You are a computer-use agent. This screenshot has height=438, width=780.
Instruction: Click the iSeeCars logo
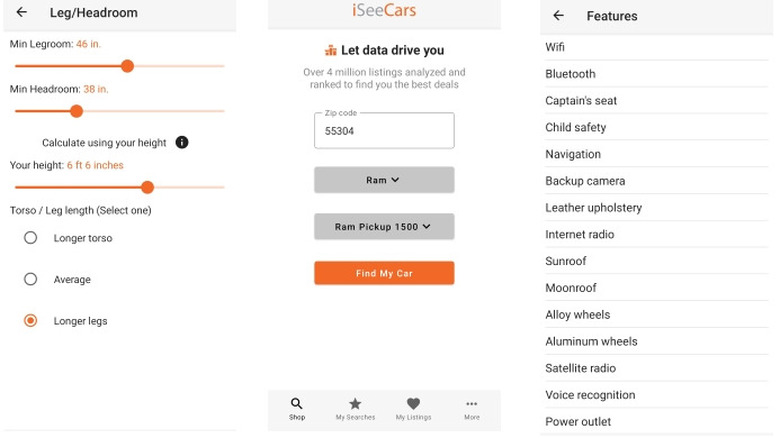coord(384,11)
